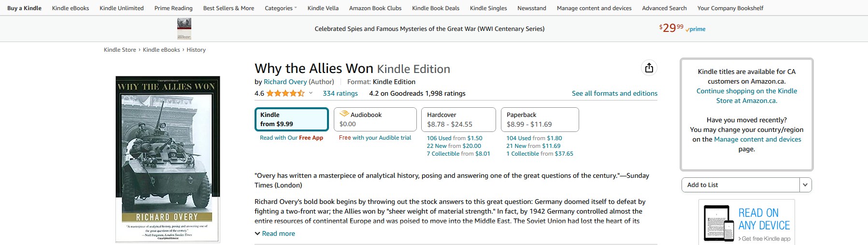
Task: Click the star rating icons
Action: click(285, 93)
